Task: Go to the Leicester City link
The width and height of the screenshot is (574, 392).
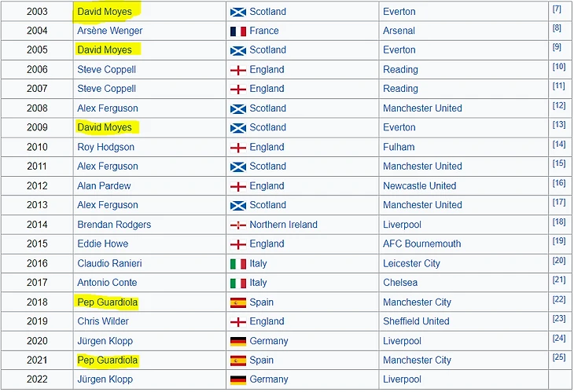Action: 411,264
